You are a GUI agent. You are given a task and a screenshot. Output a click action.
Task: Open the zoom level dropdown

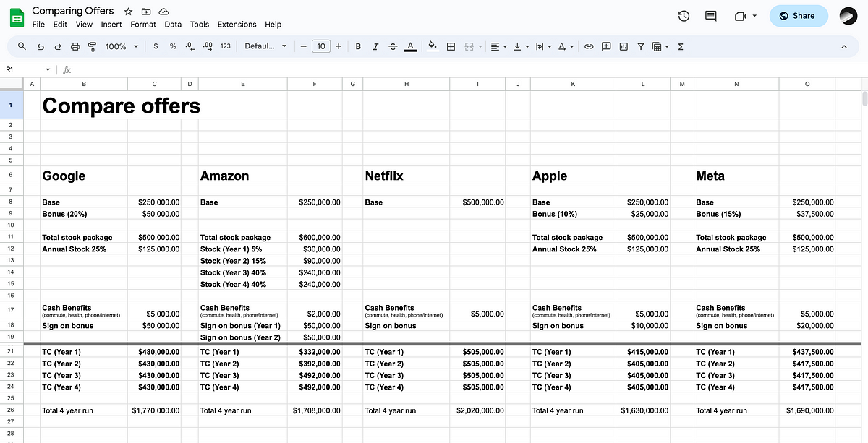point(123,46)
